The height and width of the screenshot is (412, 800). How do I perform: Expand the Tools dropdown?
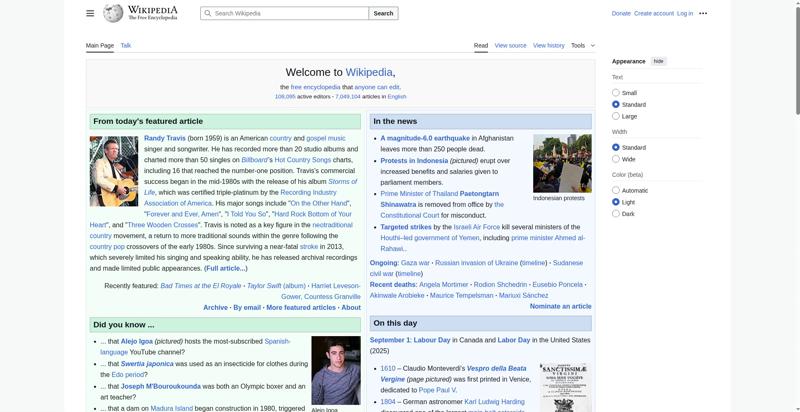click(x=583, y=45)
